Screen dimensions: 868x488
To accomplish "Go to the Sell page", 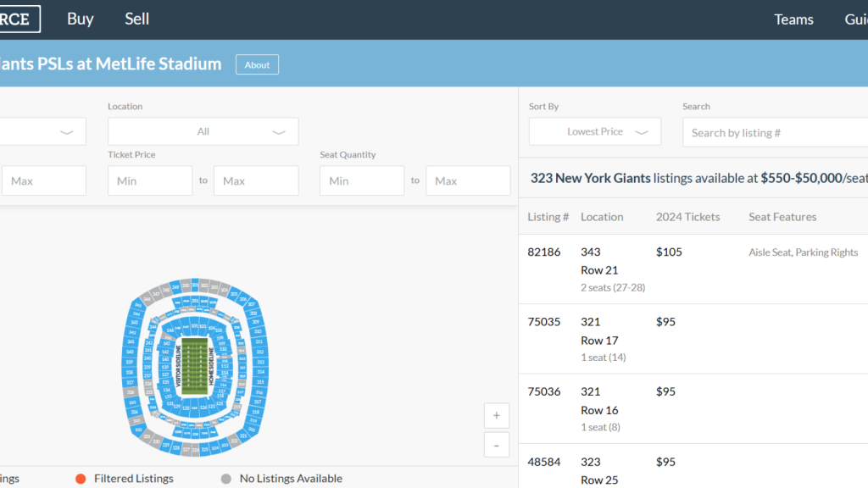I will tap(136, 19).
